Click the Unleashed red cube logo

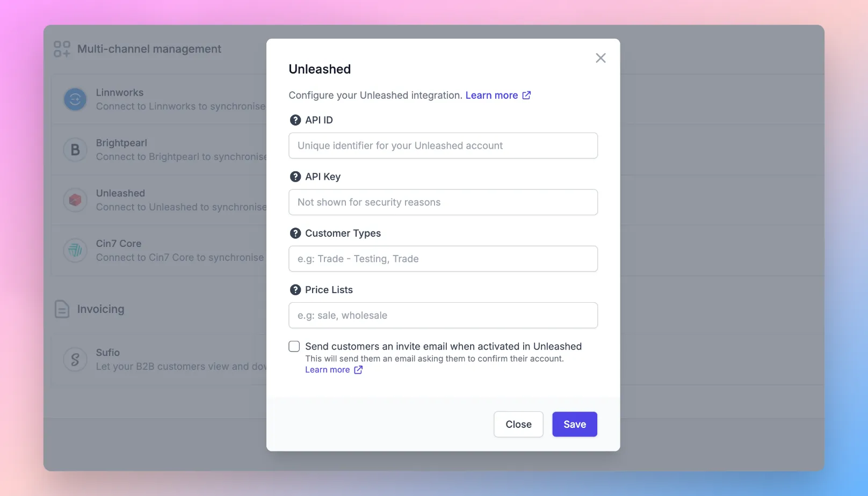coord(75,200)
